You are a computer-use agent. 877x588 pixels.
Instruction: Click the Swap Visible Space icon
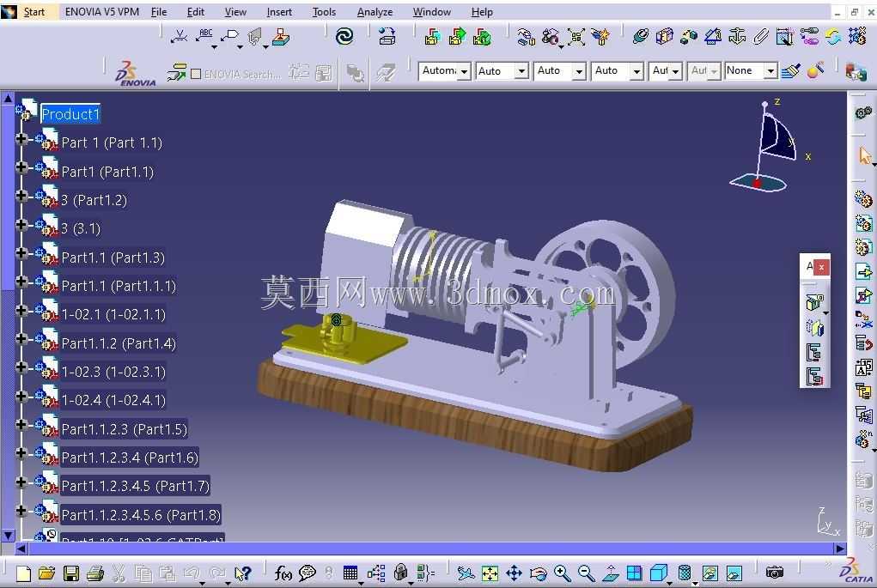(x=734, y=573)
